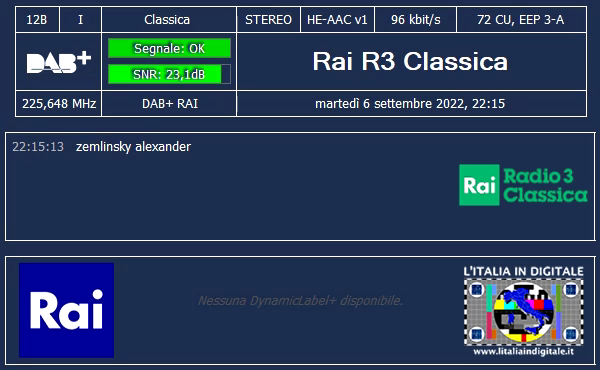600x370 pixels.
Task: Click the HE-AAC v1 codec cell
Action: [337, 20]
